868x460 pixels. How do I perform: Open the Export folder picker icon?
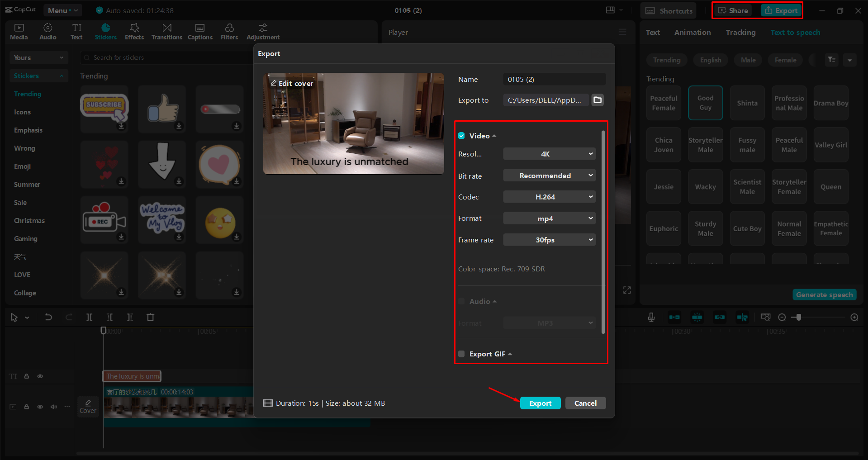[598, 100]
